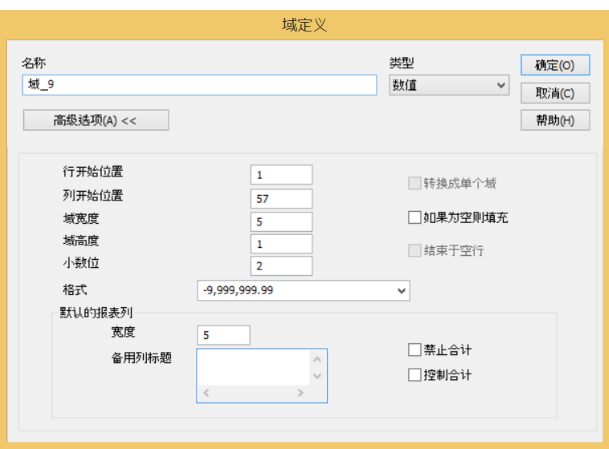Open help with 帮助(H) button
The image size is (609, 449).
(554, 121)
